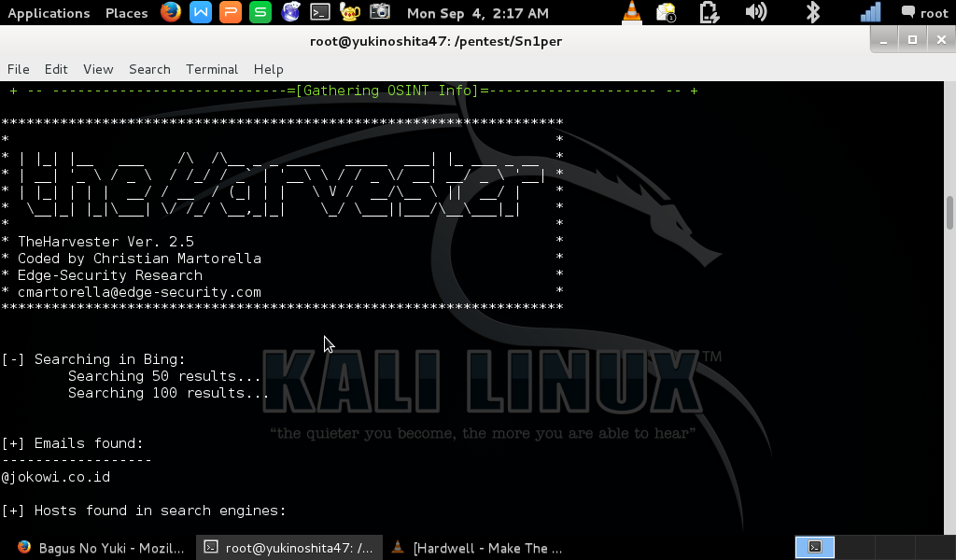Open the Bluetooth tray menu
The image size is (956, 560).
tap(813, 12)
